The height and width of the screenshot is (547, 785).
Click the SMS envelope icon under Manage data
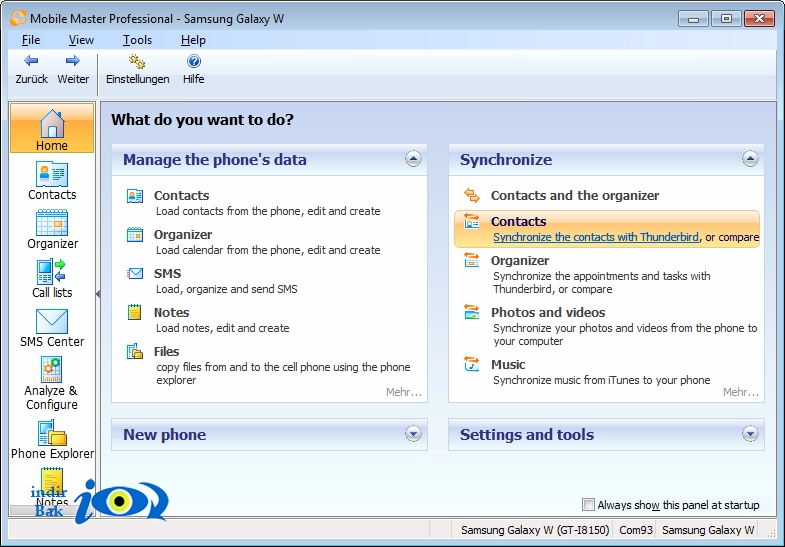[x=135, y=273]
